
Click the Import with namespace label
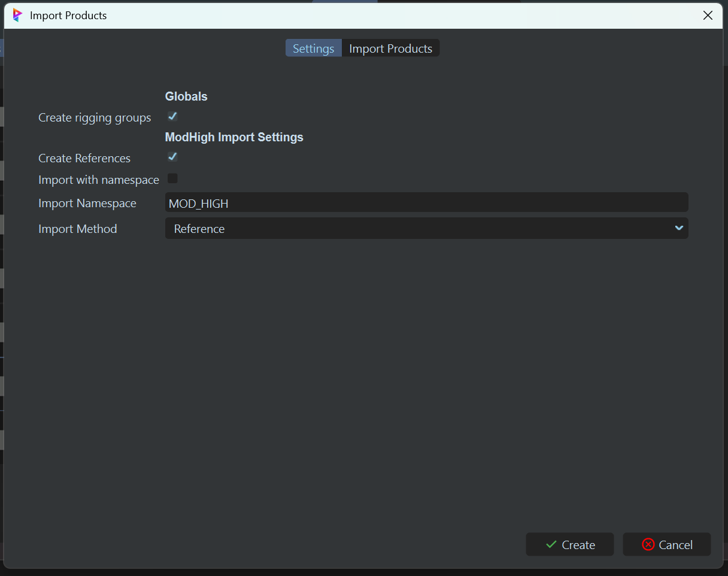pyautogui.click(x=99, y=180)
